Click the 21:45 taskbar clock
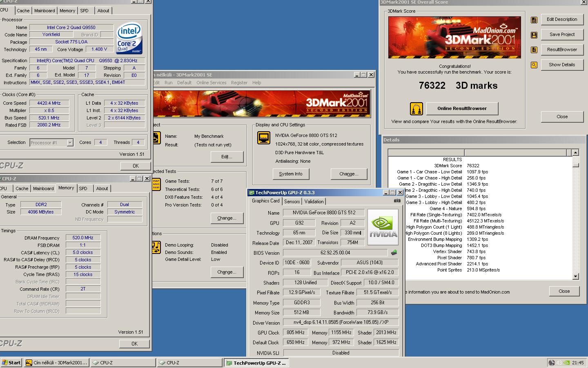The image size is (588, 368). (578, 363)
